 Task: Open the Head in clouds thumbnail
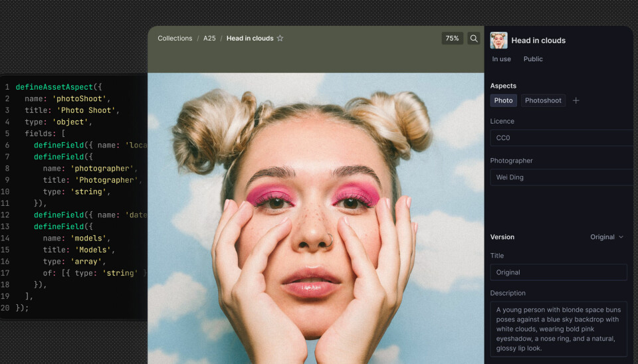pos(498,41)
